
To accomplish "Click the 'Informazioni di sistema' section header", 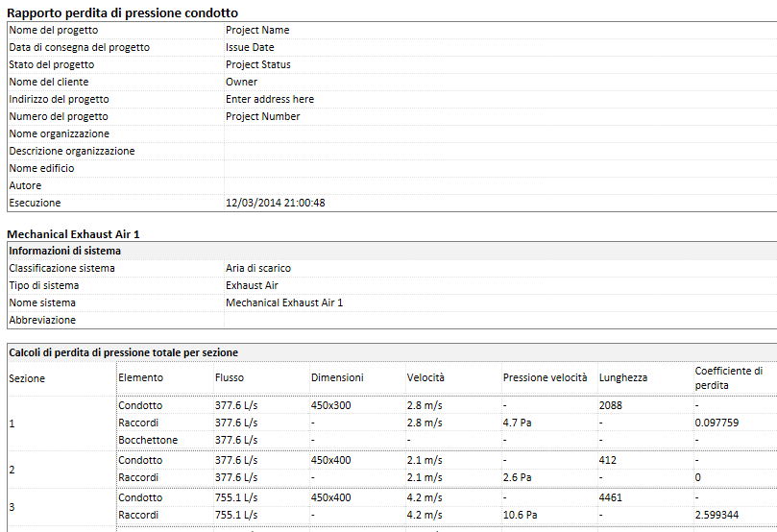I will pyautogui.click(x=64, y=251).
